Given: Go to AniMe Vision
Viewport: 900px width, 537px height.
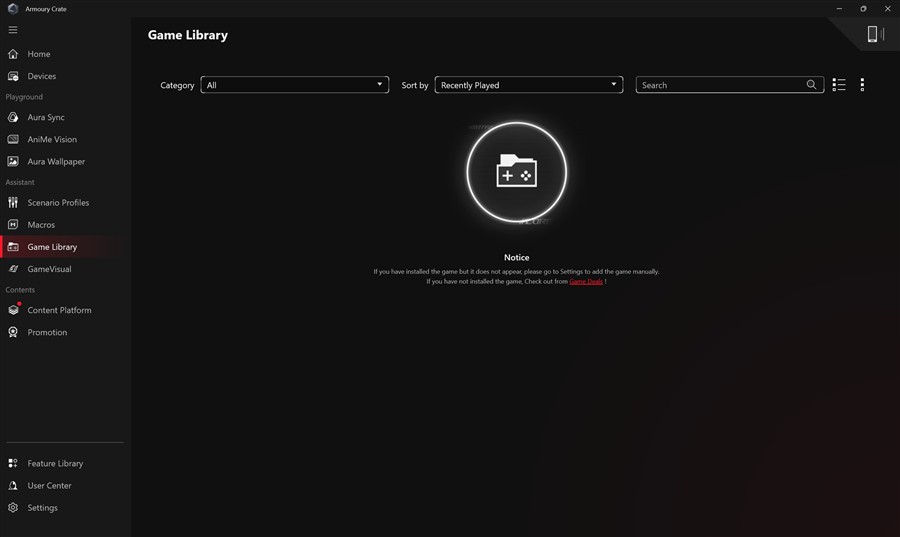Looking at the screenshot, I should pos(52,140).
